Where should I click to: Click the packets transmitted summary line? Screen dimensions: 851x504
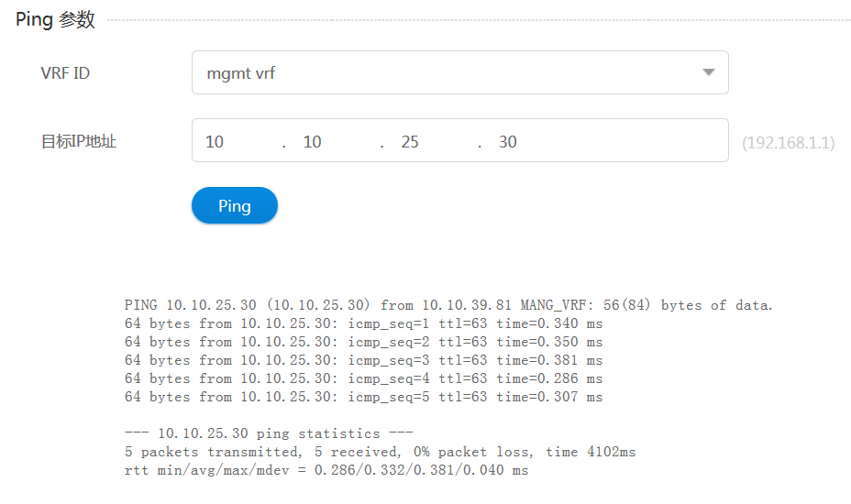point(380,452)
